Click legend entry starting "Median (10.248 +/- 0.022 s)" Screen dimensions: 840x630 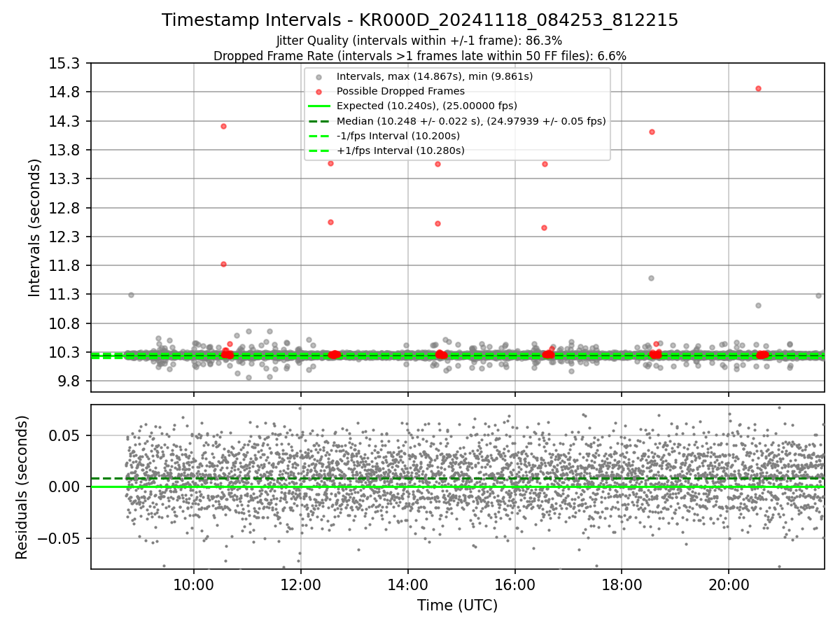(x=471, y=120)
